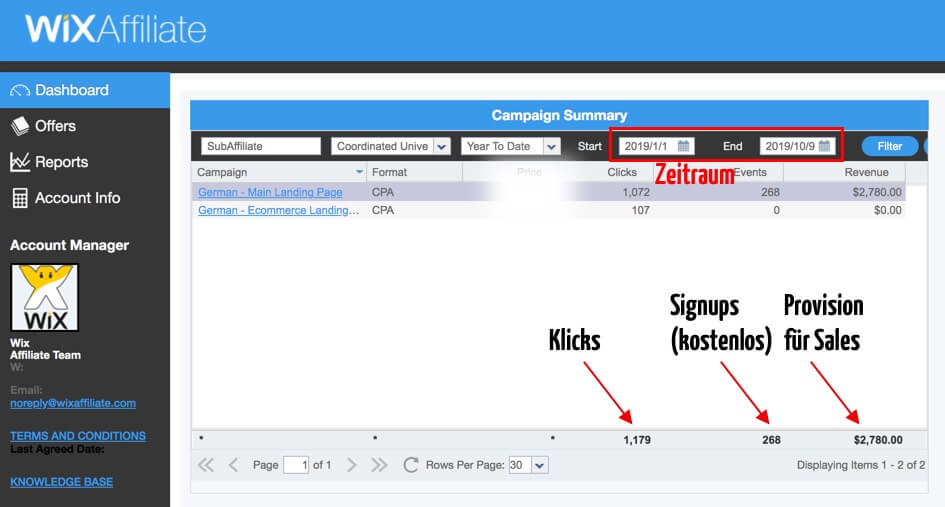
Task: Click the total revenue $2,780.00 in footer
Action: [x=878, y=440]
